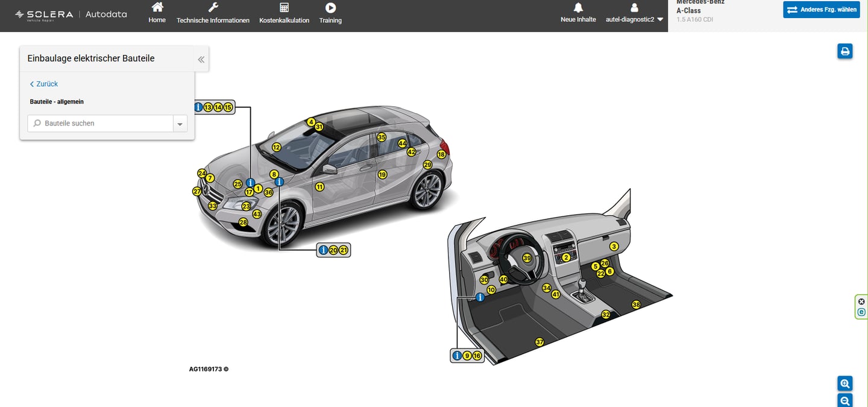Open Kostenkalkulation section
Viewport: 868px width, 407px height.
coord(284,13)
